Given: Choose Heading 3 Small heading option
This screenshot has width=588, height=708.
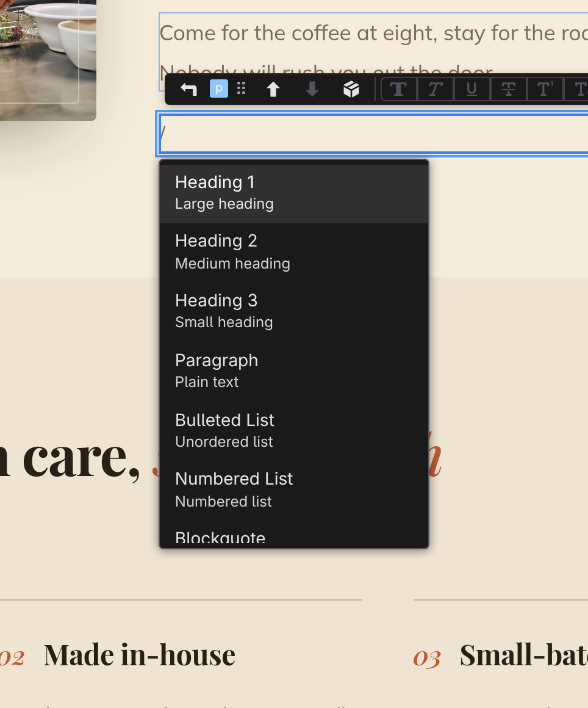Looking at the screenshot, I should point(294,311).
